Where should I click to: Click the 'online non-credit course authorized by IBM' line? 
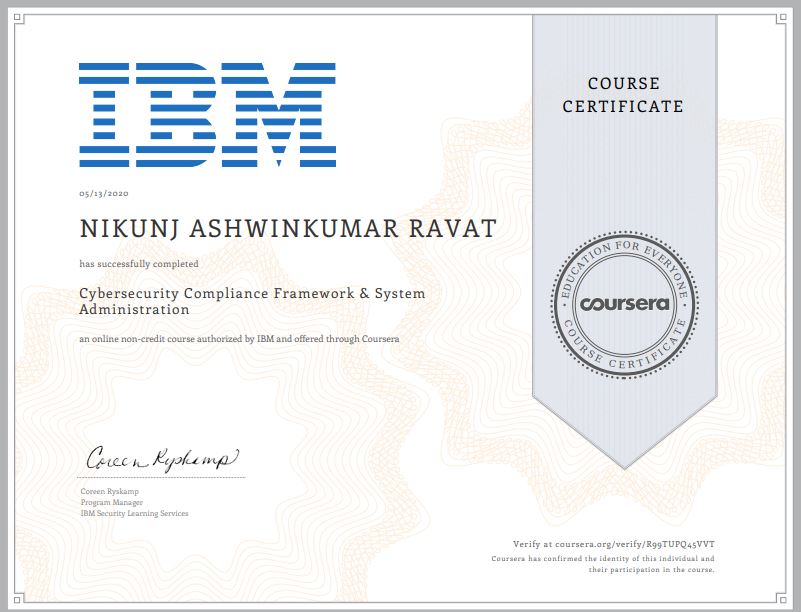coord(240,340)
